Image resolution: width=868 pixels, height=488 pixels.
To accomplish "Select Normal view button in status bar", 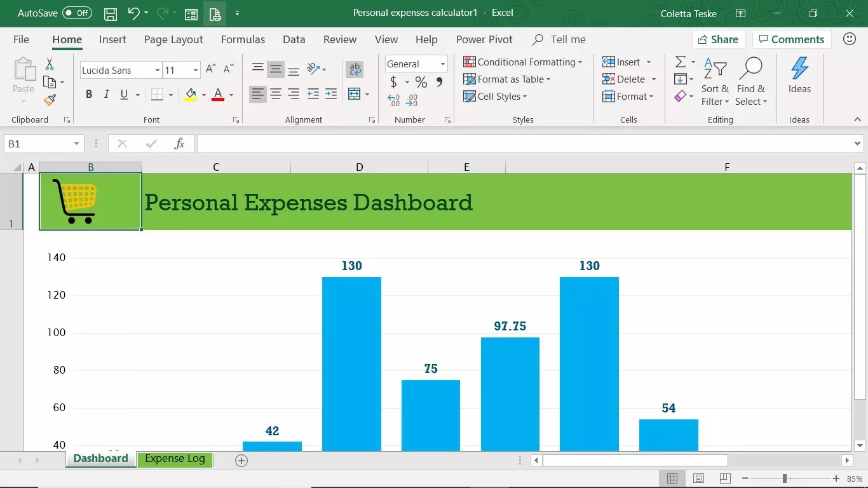I will pos(672,478).
